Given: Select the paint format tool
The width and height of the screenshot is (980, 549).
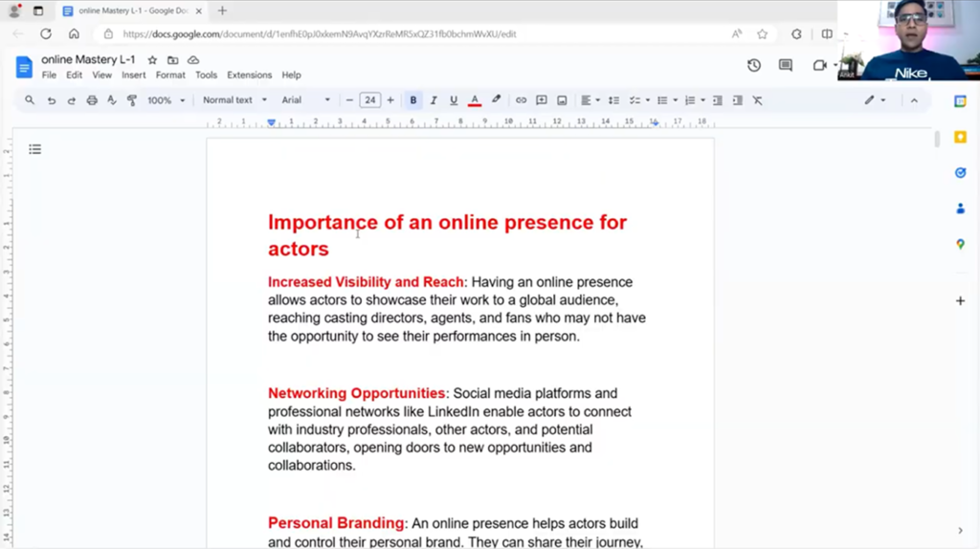Looking at the screenshot, I should 132,100.
